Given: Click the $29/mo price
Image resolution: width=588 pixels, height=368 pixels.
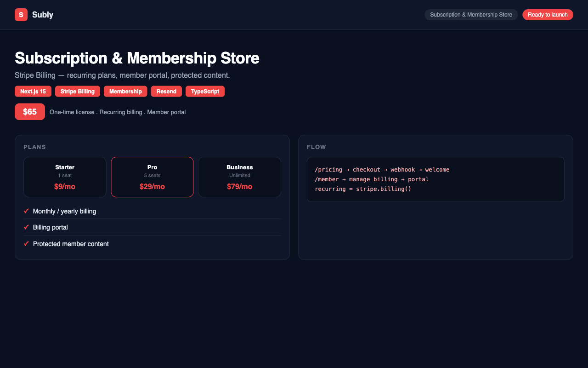Looking at the screenshot, I should click(x=152, y=187).
